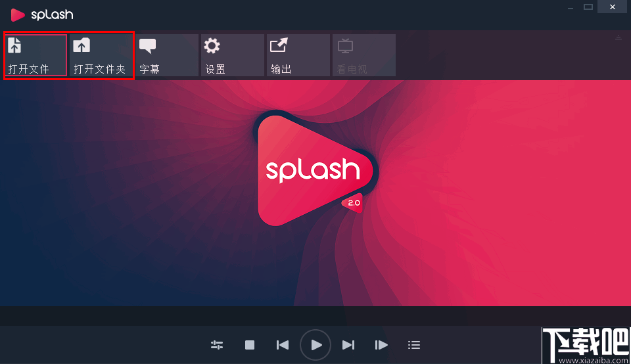Skip to the previous track
This screenshot has height=364, width=631.
click(283, 345)
